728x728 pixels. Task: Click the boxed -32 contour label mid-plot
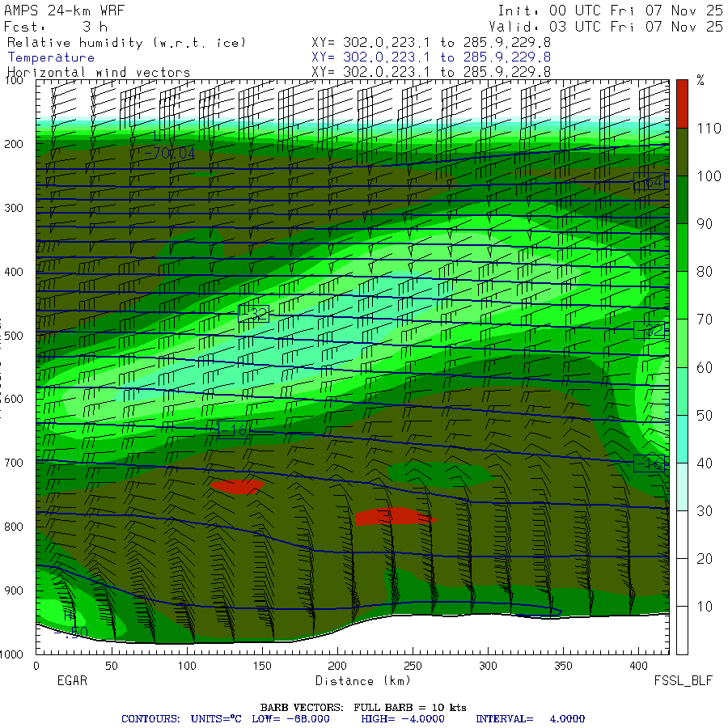(253, 314)
